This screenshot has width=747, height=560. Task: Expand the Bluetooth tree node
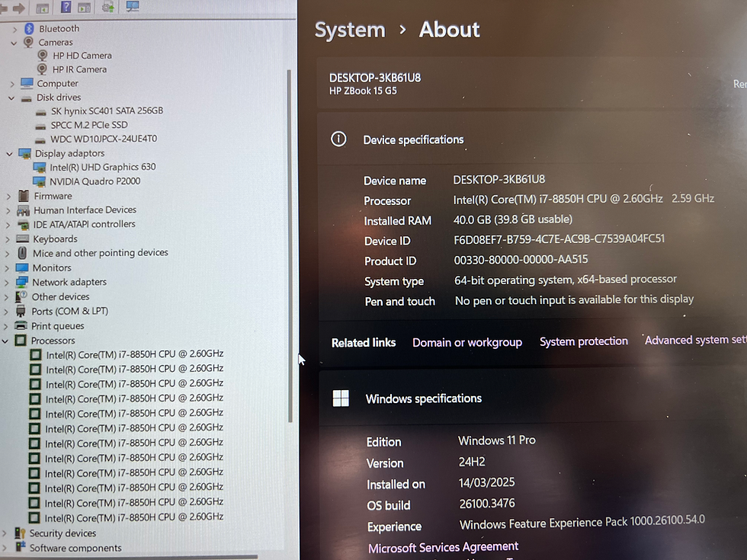(x=14, y=30)
